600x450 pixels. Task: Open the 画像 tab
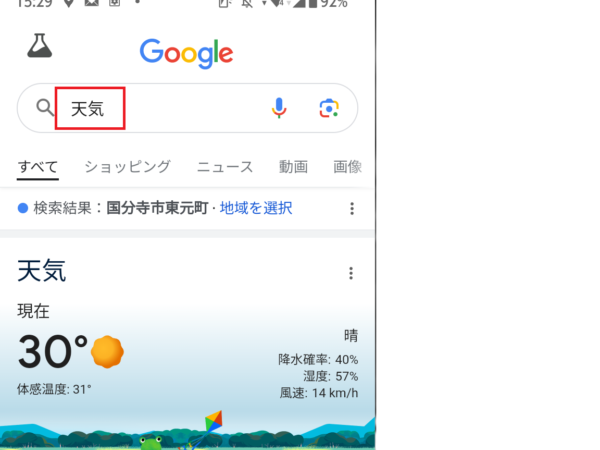pyautogui.click(x=347, y=167)
